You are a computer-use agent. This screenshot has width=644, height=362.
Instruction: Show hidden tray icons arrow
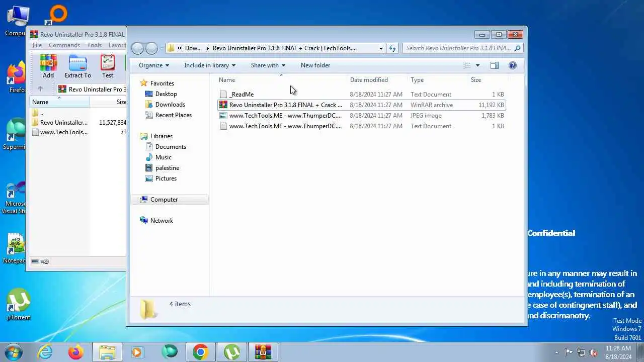[x=556, y=352]
